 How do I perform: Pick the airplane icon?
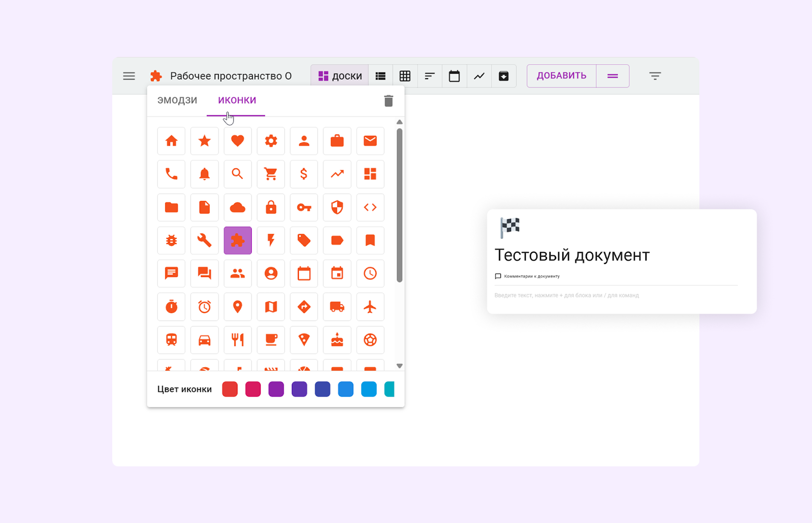pyautogui.click(x=370, y=307)
